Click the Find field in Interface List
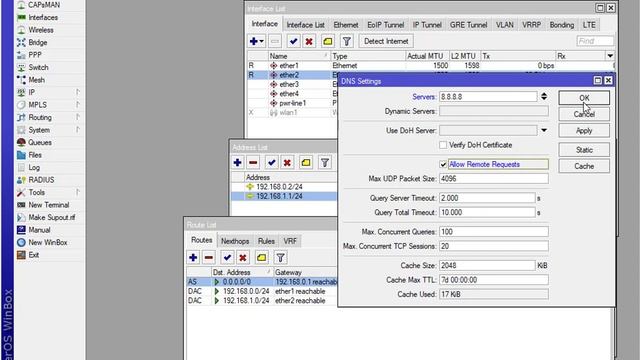 (595, 41)
